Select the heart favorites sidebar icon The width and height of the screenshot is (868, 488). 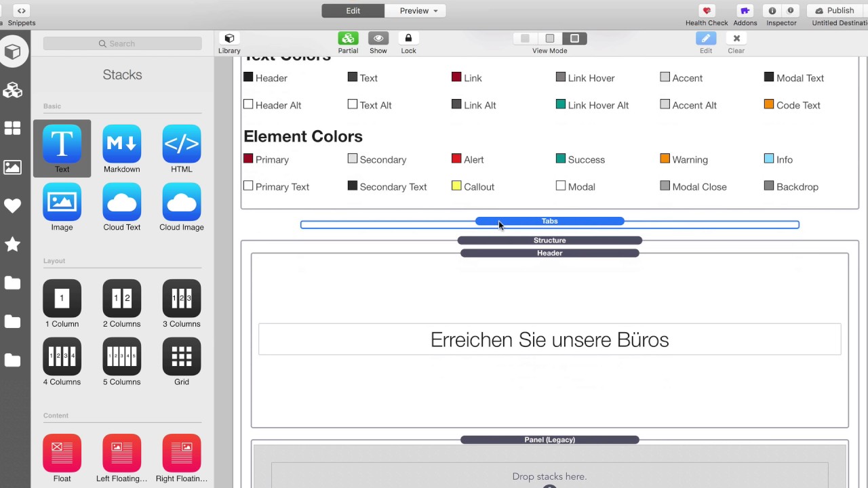[x=12, y=206]
